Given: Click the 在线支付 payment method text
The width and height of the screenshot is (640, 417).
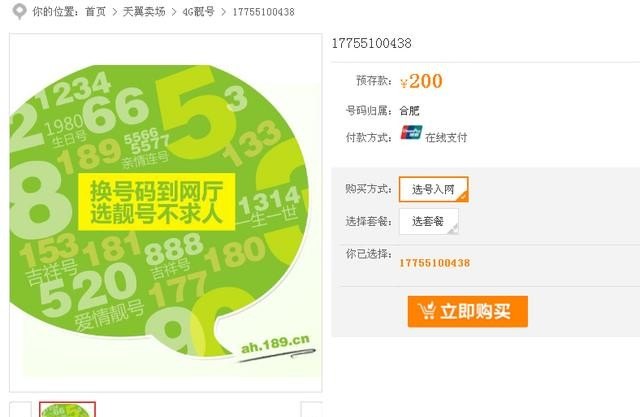Looking at the screenshot, I should coord(446,138).
